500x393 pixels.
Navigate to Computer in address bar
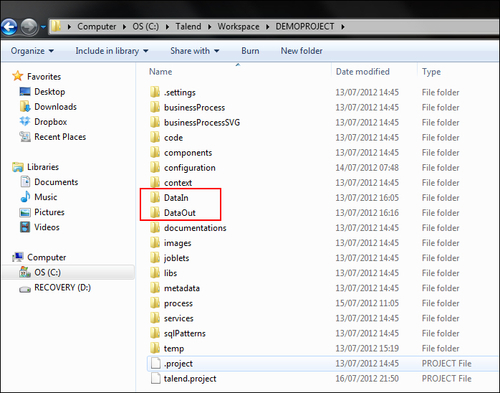point(97,27)
